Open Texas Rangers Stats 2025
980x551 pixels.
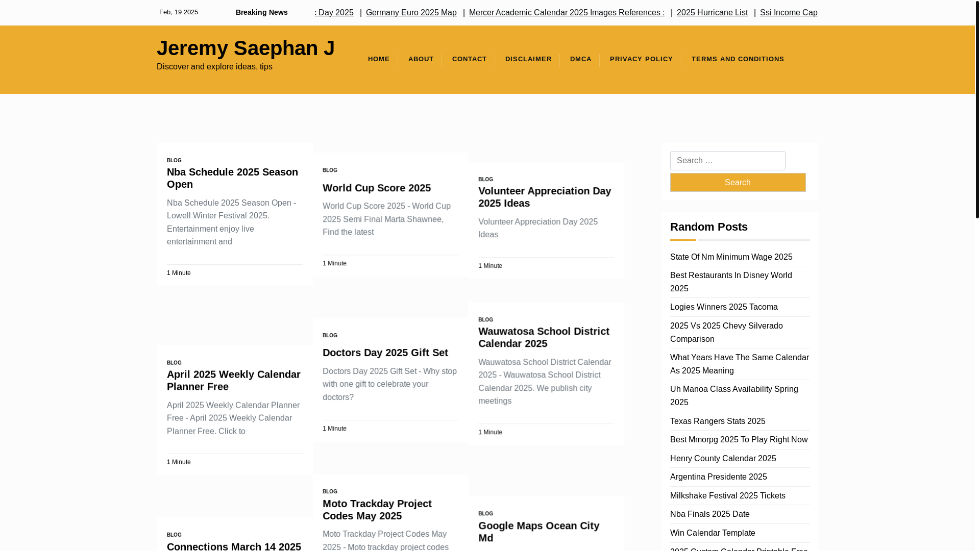click(718, 421)
